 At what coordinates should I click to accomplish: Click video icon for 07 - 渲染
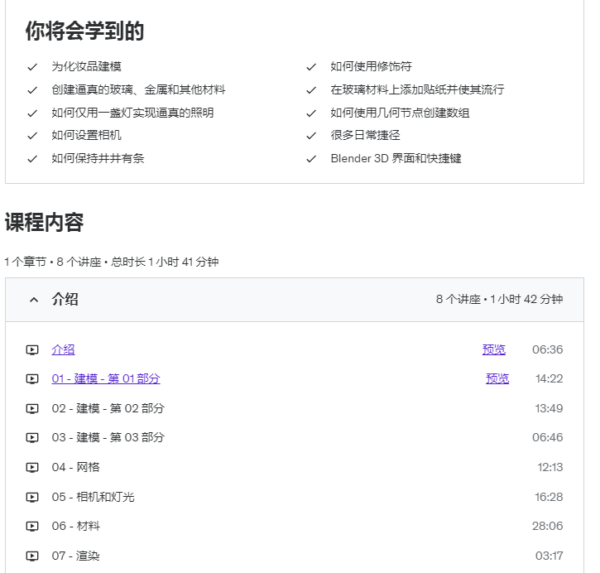click(x=32, y=556)
